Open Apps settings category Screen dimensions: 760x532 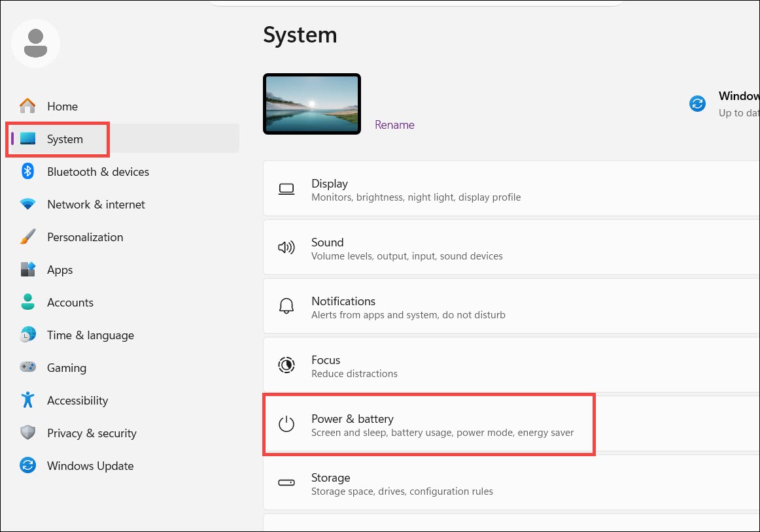click(60, 270)
